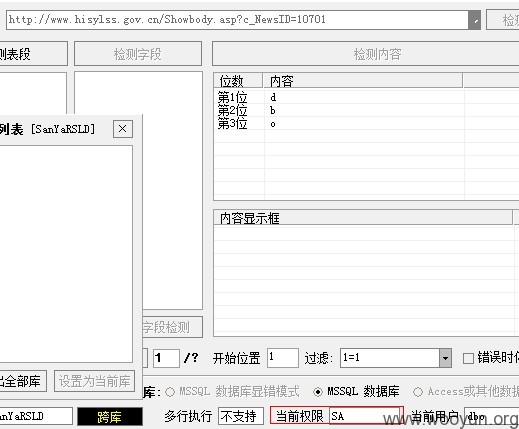The width and height of the screenshot is (519, 429).
Task: Click the empty database list box in dialog
Action: 66,254
